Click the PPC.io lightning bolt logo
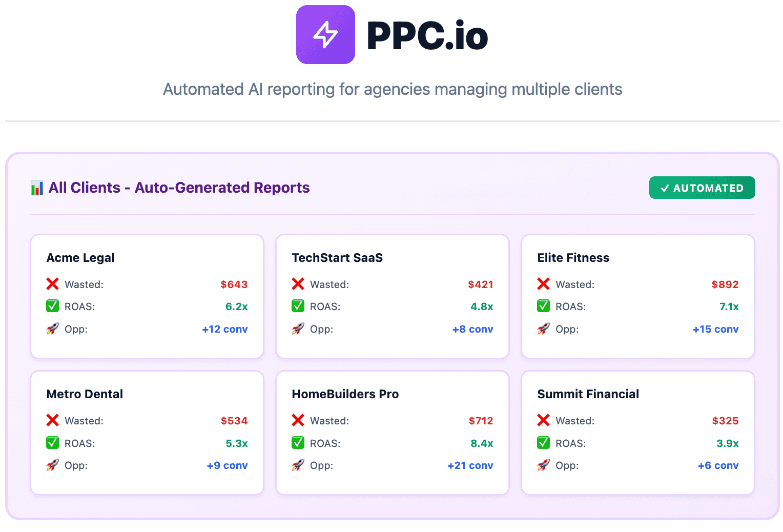Screen dimensions: 783x532 point(325,34)
